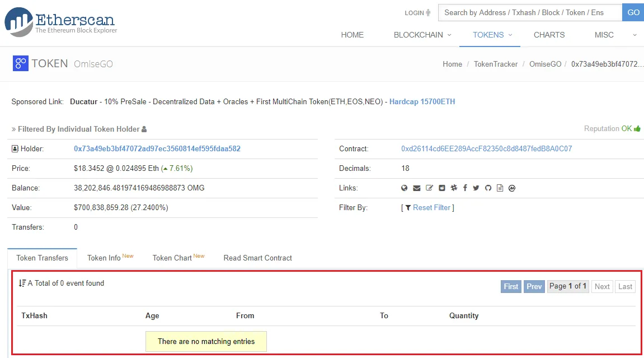This screenshot has width=644, height=358.
Task: Click the Quantity column header
Action: 464,315
